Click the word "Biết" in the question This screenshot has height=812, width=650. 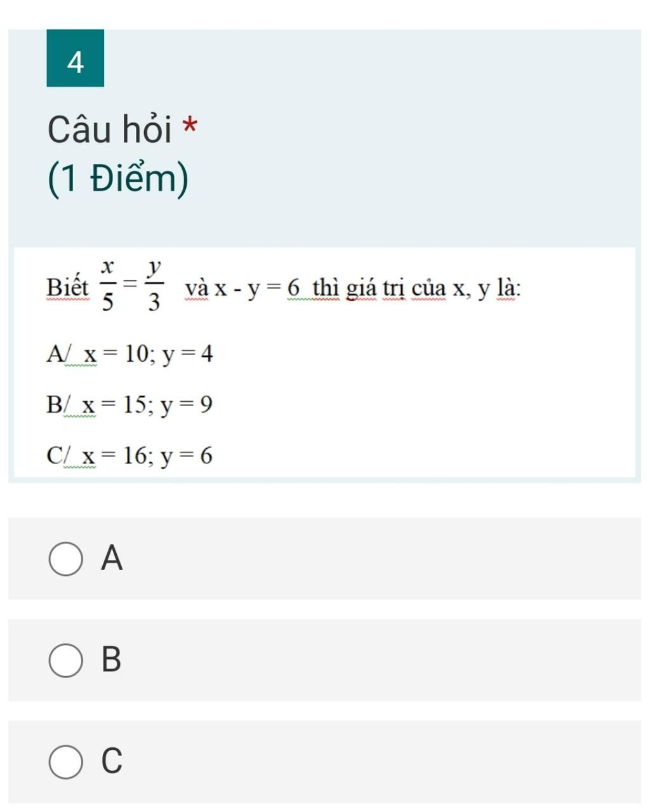pos(68,288)
